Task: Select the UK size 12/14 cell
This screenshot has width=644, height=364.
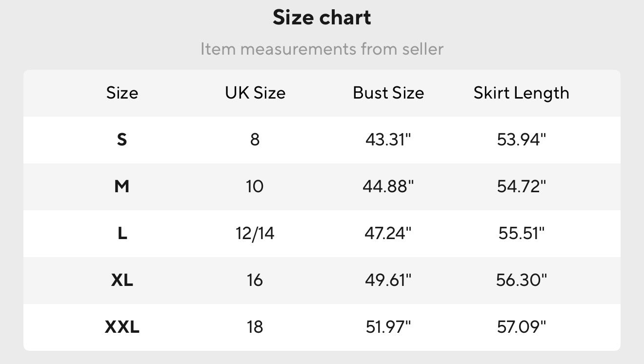Action: tap(255, 233)
